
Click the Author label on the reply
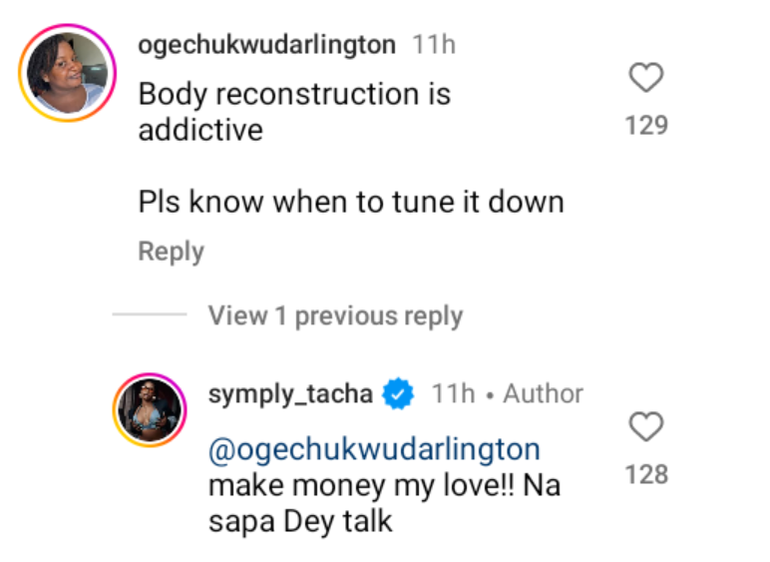click(x=543, y=394)
